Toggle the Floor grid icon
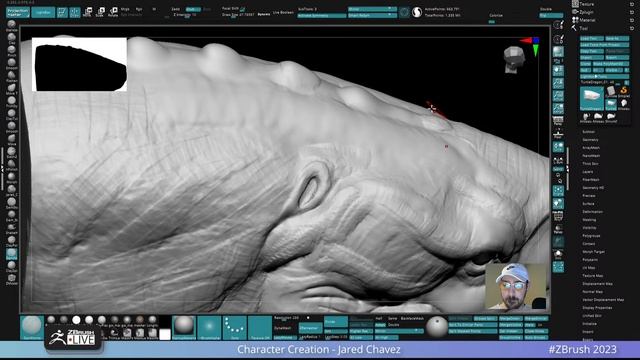The image size is (640, 360). (558, 134)
